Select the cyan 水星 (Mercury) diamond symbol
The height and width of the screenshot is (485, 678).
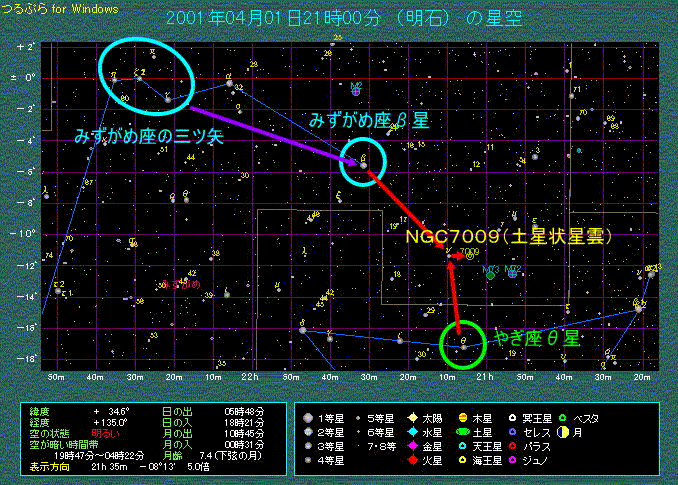coord(413,432)
